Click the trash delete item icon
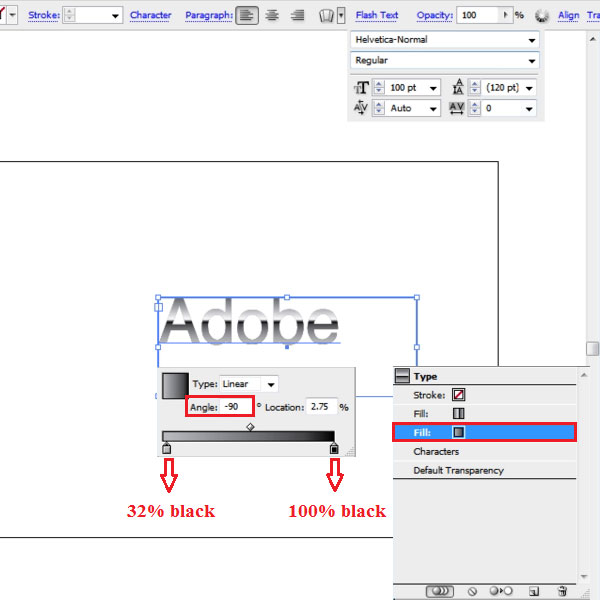600x600 pixels. pos(562,591)
